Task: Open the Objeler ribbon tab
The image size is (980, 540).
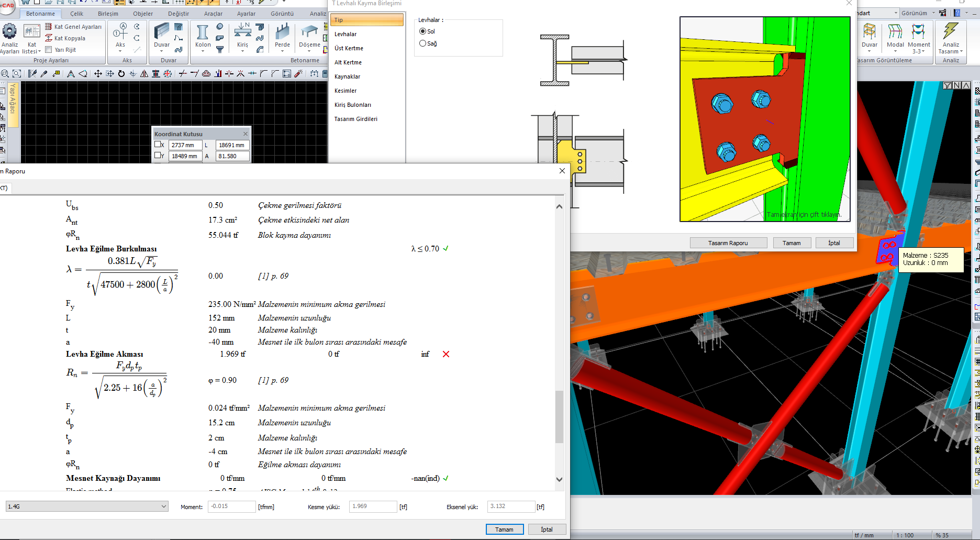Action: point(143,14)
